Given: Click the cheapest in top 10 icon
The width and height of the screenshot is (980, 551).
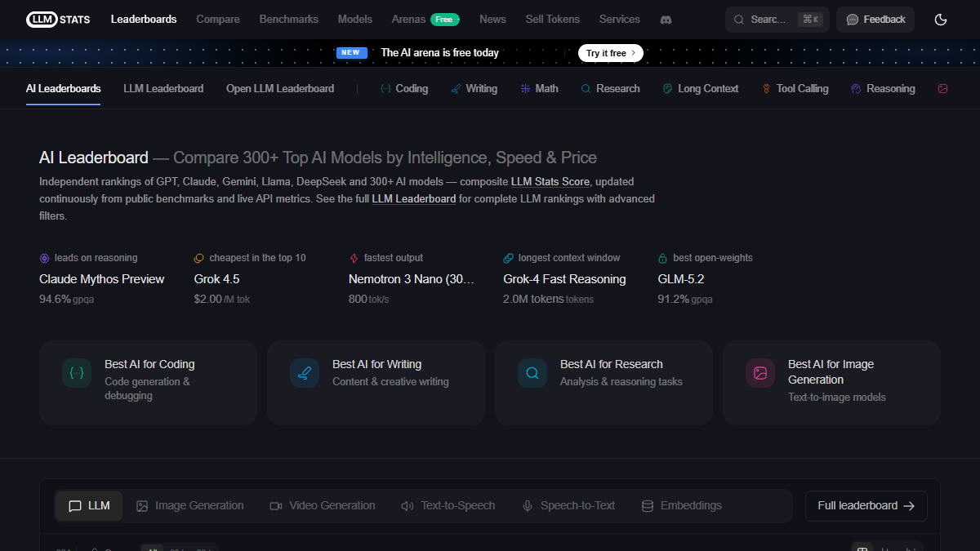Looking at the screenshot, I should click(x=199, y=258).
